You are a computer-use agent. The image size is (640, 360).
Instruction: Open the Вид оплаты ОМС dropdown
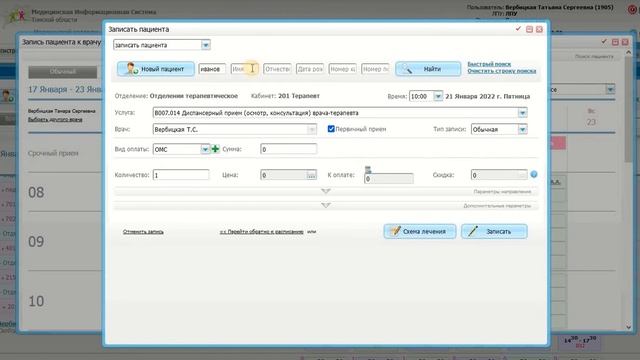coord(205,149)
